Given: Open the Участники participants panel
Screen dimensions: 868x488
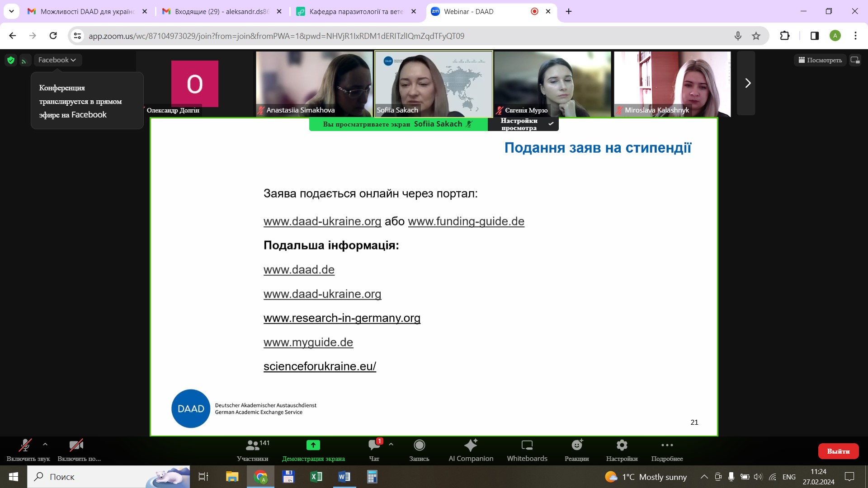Looking at the screenshot, I should click(x=252, y=450).
